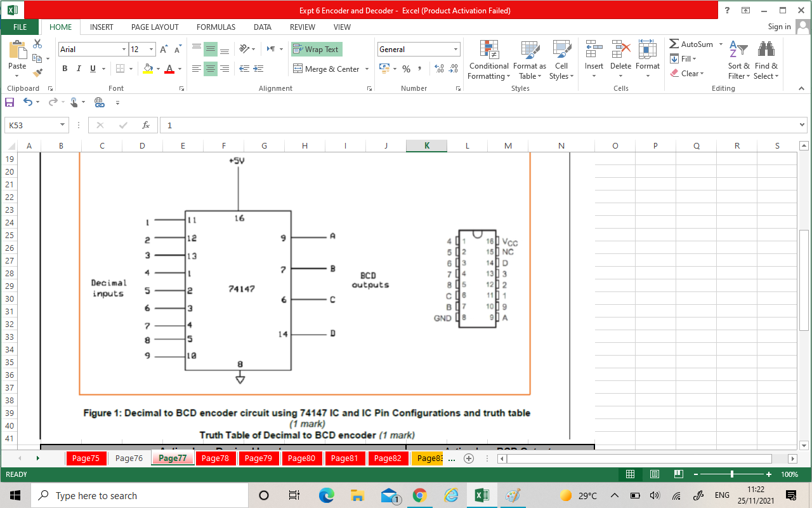The height and width of the screenshot is (508, 812).
Task: Open the Page78 sheet tab
Action: point(215,458)
